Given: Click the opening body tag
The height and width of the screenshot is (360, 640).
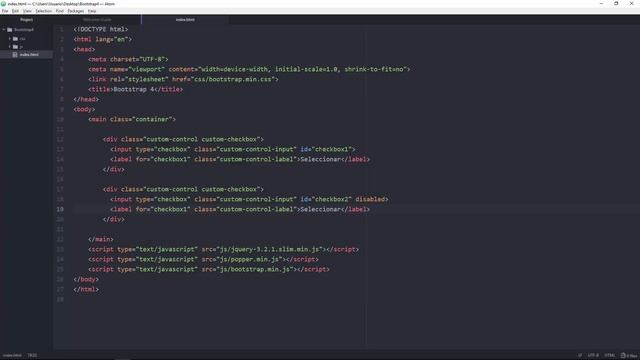Looking at the screenshot, I should pos(84,109).
